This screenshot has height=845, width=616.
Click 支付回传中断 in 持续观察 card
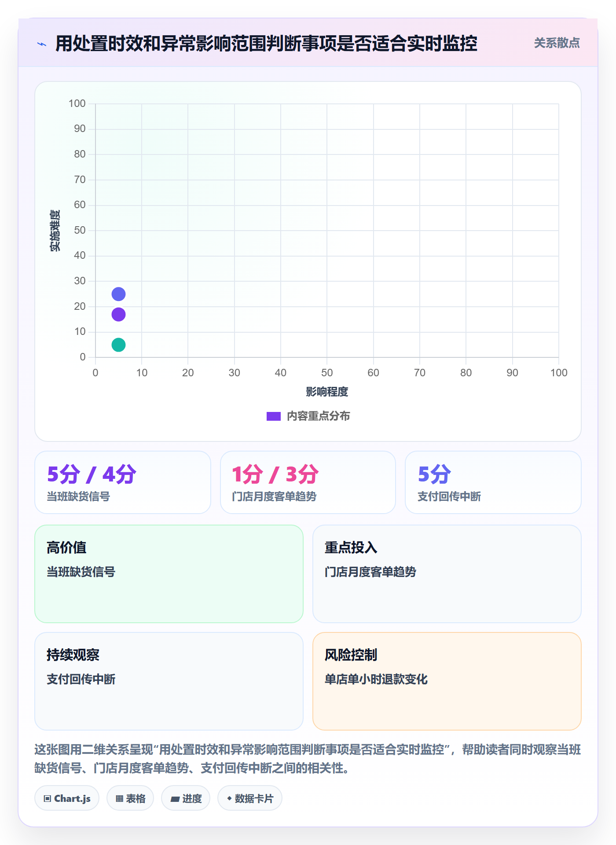81,679
